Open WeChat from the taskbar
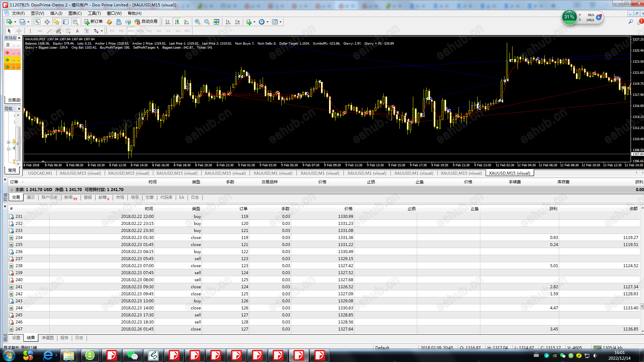Viewport: 644px width, 362px height. [x=132, y=355]
